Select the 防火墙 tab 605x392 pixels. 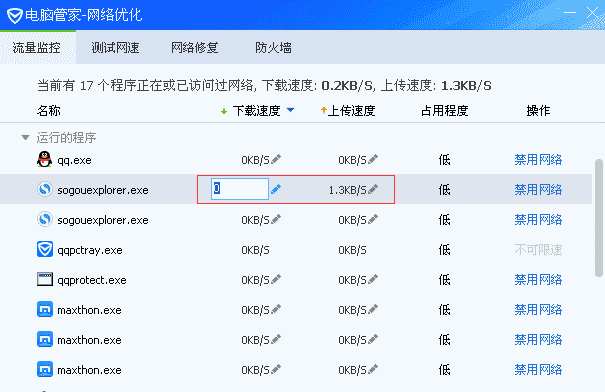coord(274,48)
